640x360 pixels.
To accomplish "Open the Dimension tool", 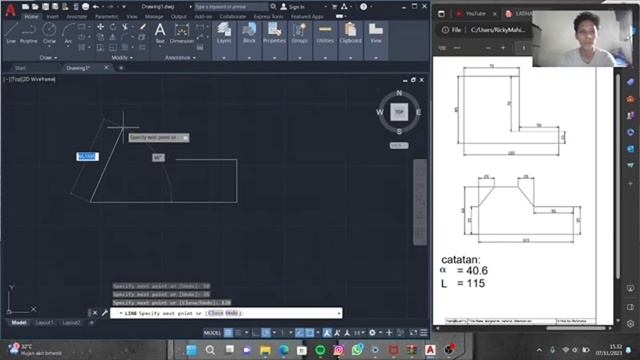I will [182, 33].
